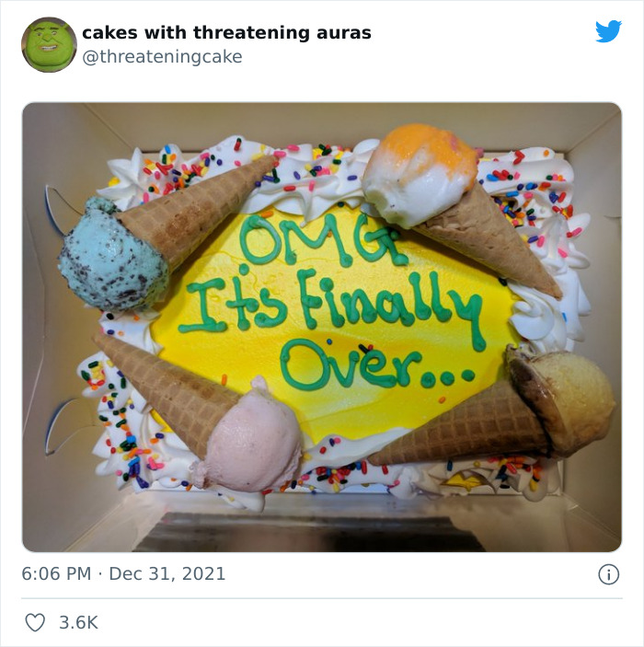Open the tweet info circle icon
644x647 pixels.
click(608, 574)
